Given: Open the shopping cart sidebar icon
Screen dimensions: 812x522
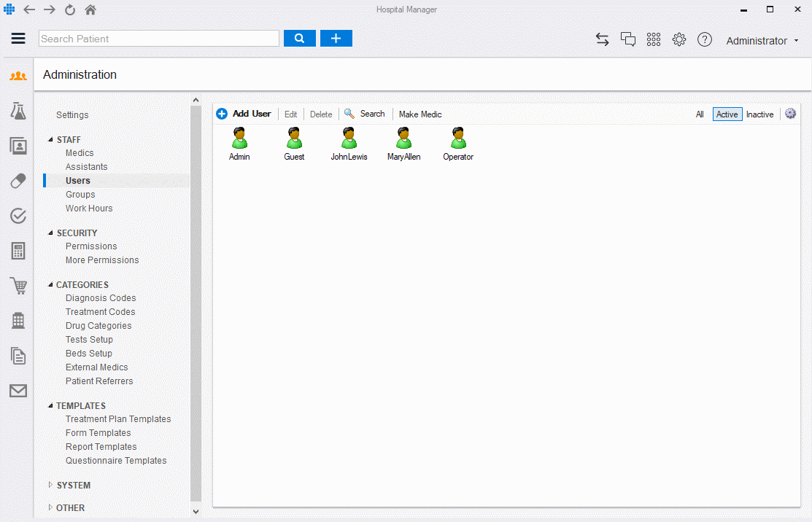Looking at the screenshot, I should (x=18, y=286).
